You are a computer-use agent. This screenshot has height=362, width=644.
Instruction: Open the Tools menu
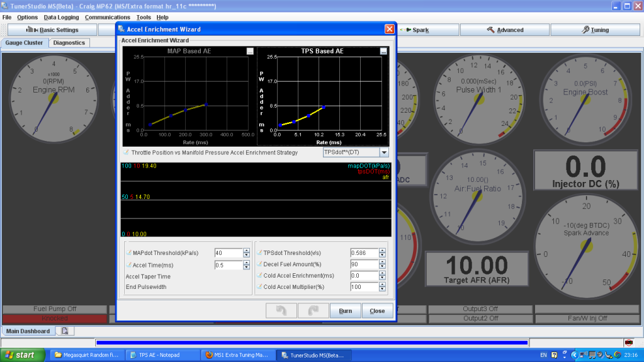144,17
